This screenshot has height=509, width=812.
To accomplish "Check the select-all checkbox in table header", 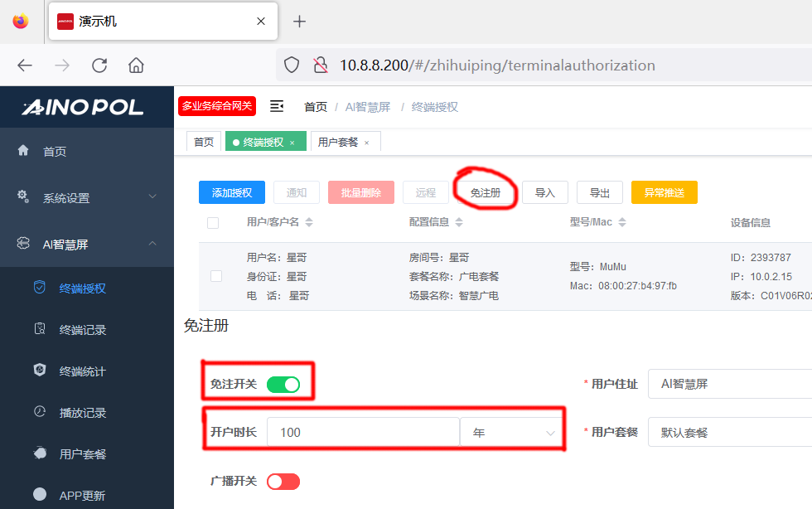I will [x=213, y=223].
